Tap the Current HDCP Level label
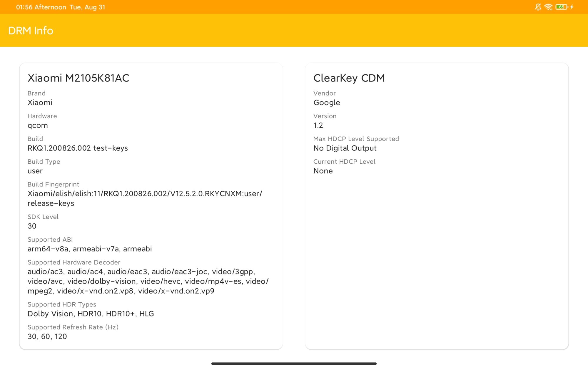 pyautogui.click(x=344, y=162)
